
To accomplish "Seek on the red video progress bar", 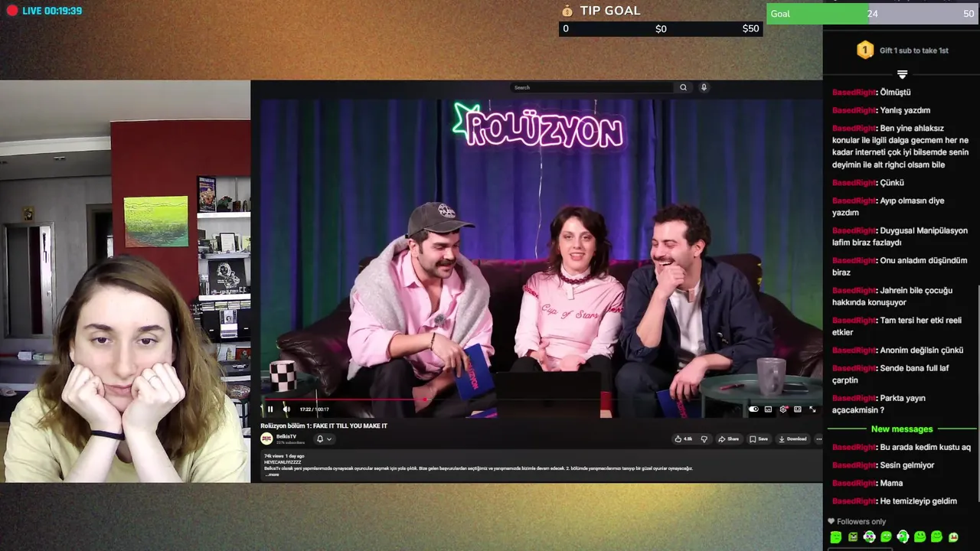I will (541, 399).
